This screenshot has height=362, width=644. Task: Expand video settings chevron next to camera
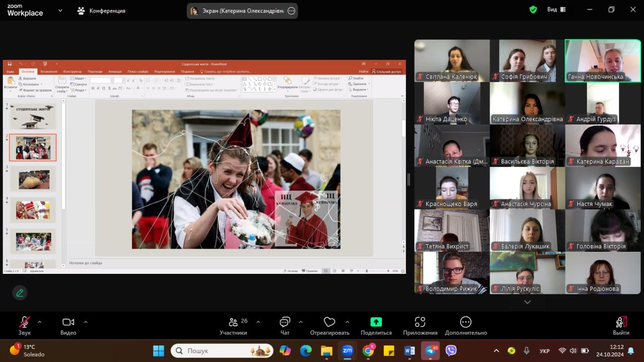(86, 322)
